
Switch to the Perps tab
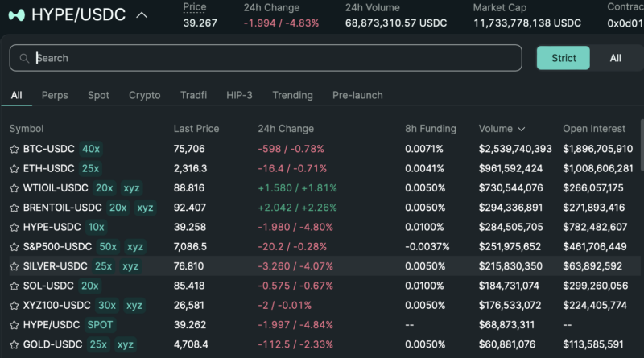55,95
